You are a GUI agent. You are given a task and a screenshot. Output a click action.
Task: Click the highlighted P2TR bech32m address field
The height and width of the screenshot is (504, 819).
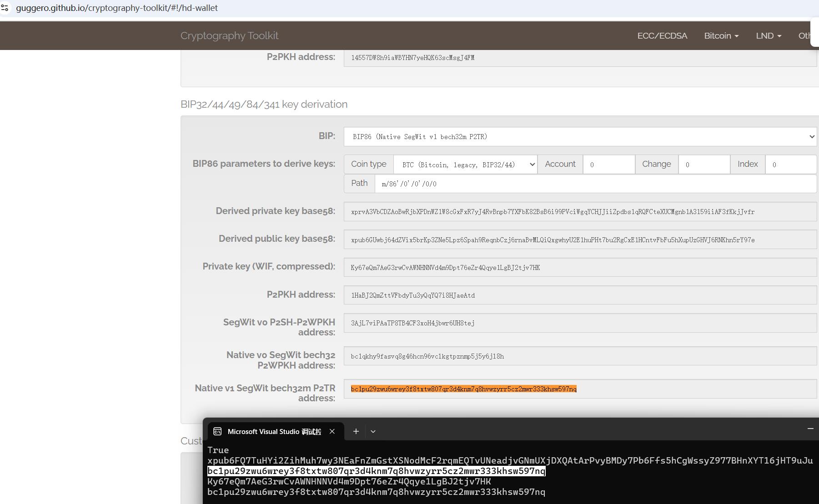click(x=580, y=389)
